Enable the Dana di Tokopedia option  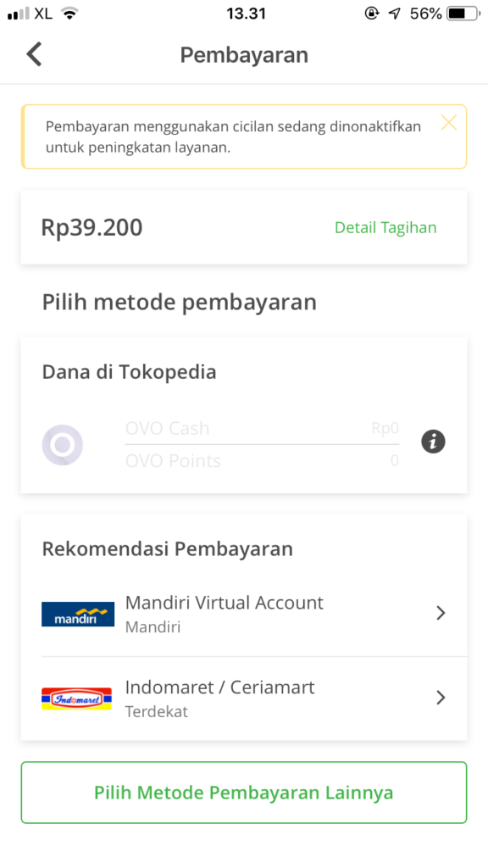coord(129,371)
